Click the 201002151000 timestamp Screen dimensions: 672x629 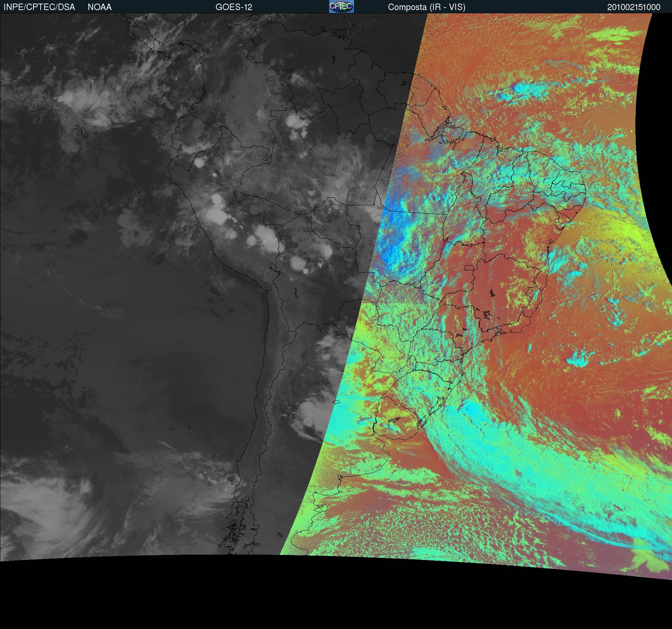[x=634, y=7]
